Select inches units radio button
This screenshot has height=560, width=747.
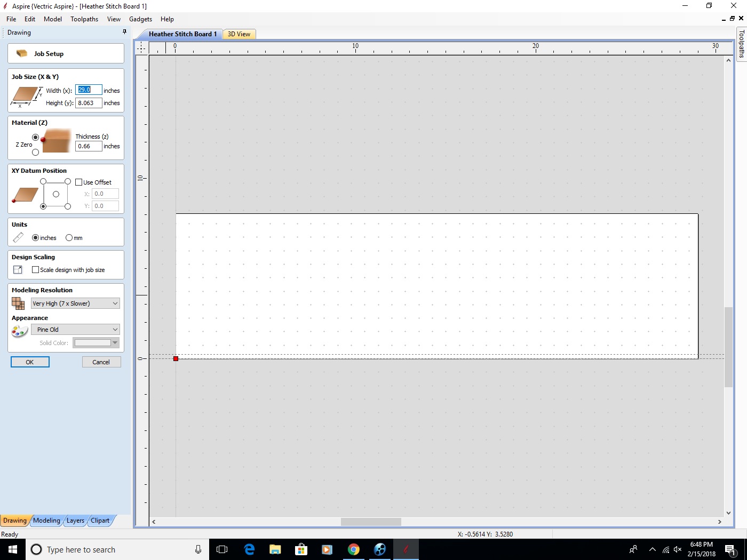pos(35,238)
